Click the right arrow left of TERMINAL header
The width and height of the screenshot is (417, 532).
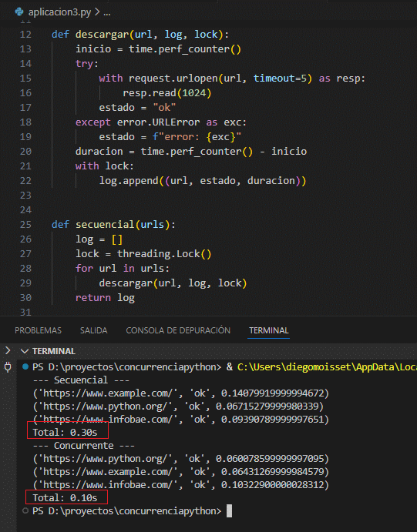coord(8,351)
